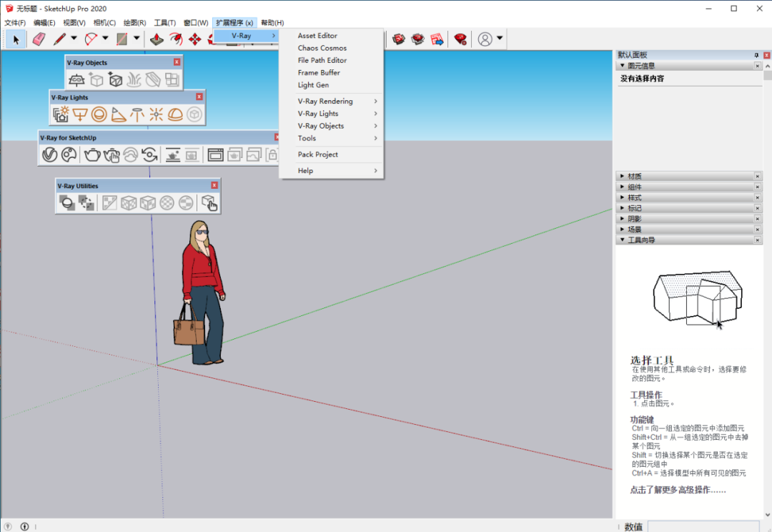Show V-Ray Frame Buffer window icon

click(215, 154)
